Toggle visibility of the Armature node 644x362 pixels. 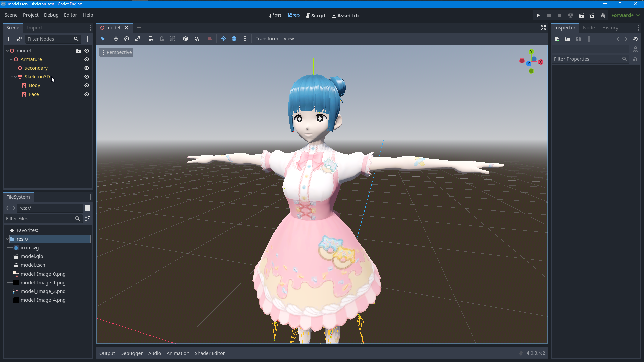tap(86, 59)
